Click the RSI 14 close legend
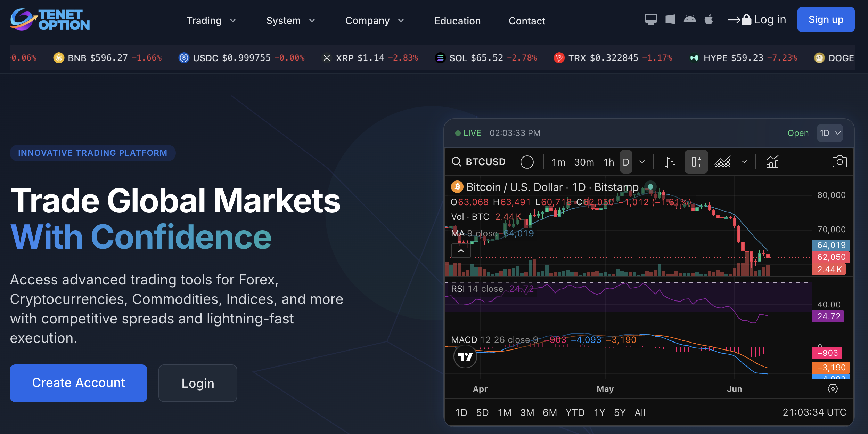Image resolution: width=868 pixels, height=434 pixels. [x=477, y=289]
